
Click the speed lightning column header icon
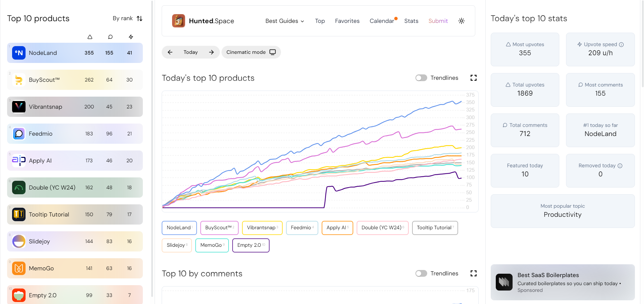pos(131,37)
